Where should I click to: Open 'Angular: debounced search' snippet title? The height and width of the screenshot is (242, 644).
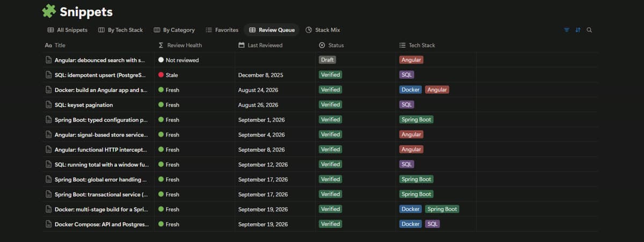click(x=100, y=60)
